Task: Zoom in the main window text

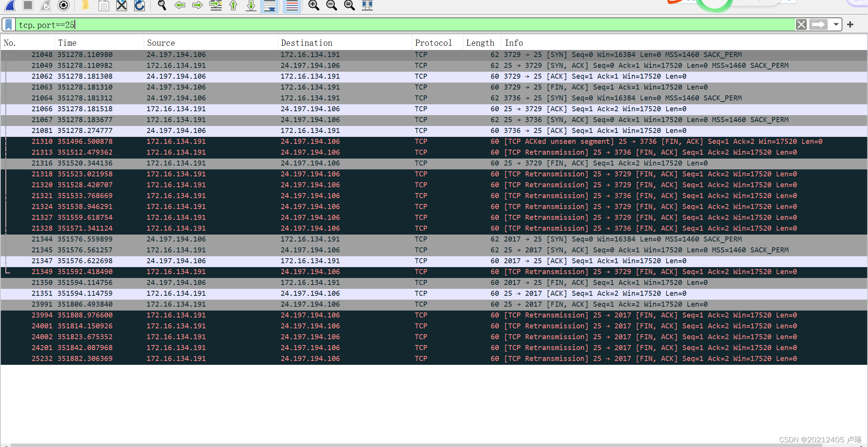Action: (x=314, y=5)
